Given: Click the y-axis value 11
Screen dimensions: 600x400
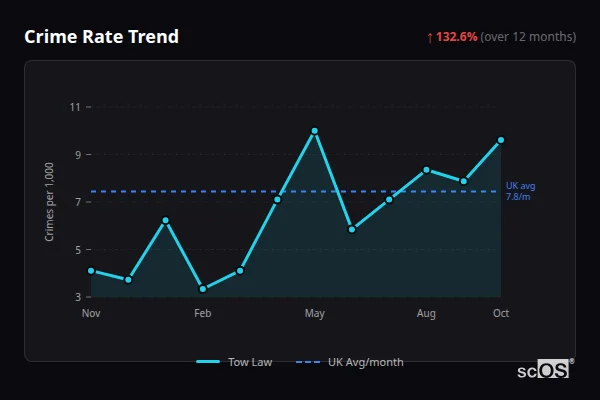Looking at the screenshot, I should [x=75, y=107].
